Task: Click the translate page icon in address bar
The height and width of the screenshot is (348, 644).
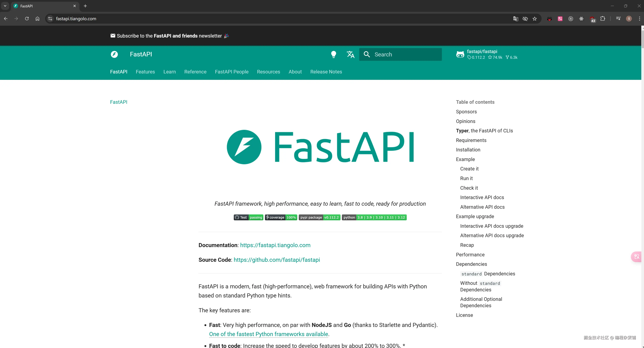Action: coord(516,19)
